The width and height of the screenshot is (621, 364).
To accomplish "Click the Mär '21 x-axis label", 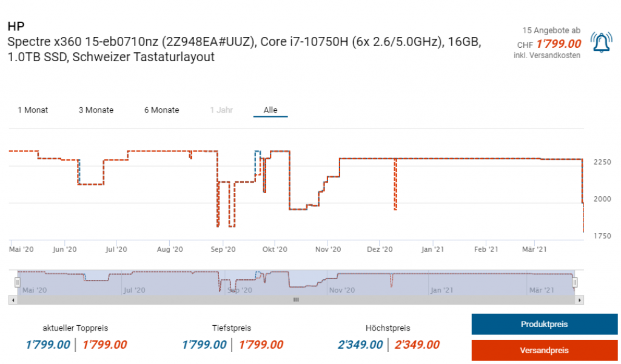I will pos(534,250).
